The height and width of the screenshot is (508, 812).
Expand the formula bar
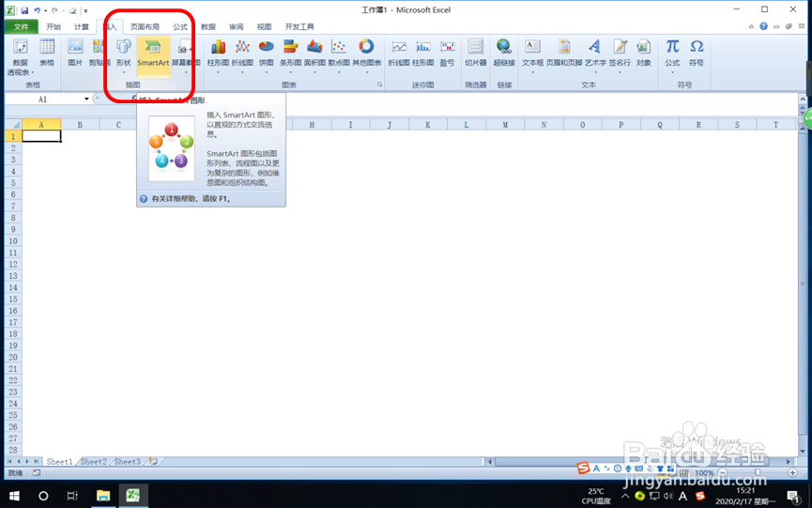click(803, 99)
